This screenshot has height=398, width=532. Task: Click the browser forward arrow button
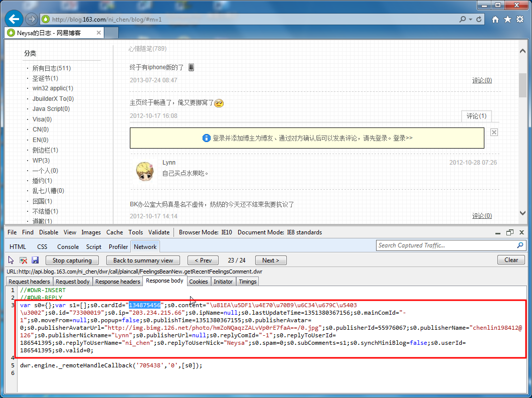click(x=31, y=19)
